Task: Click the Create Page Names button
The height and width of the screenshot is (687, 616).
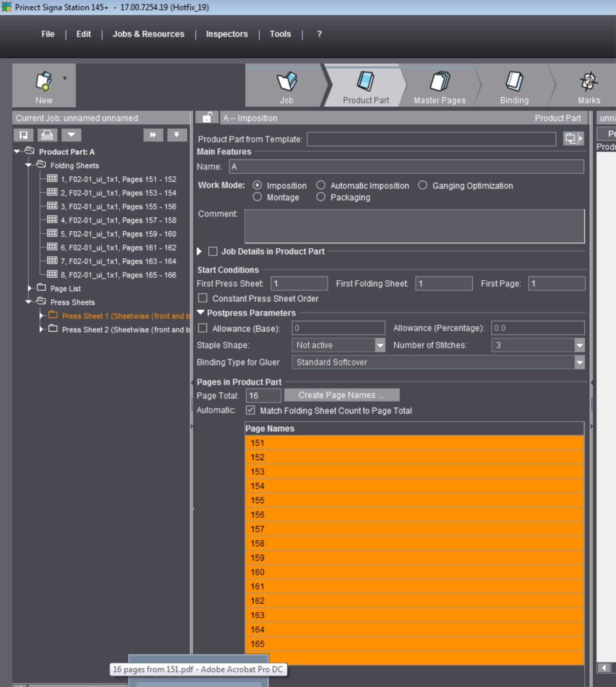Action: (x=341, y=395)
